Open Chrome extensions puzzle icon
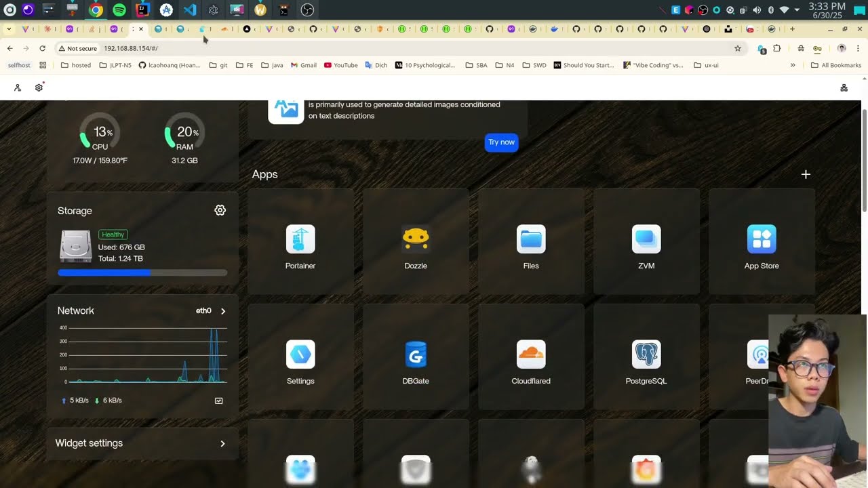The image size is (868, 488). pos(777,48)
